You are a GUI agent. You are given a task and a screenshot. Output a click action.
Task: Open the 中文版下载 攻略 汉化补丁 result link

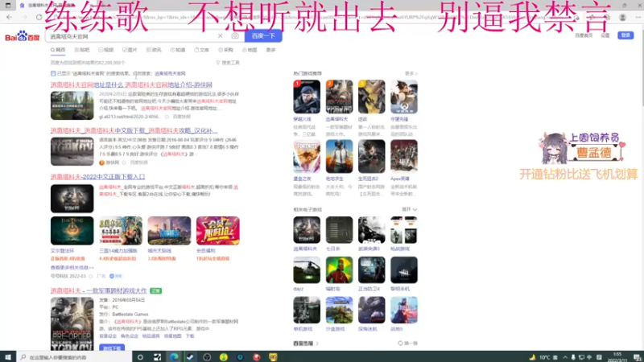click(134, 130)
